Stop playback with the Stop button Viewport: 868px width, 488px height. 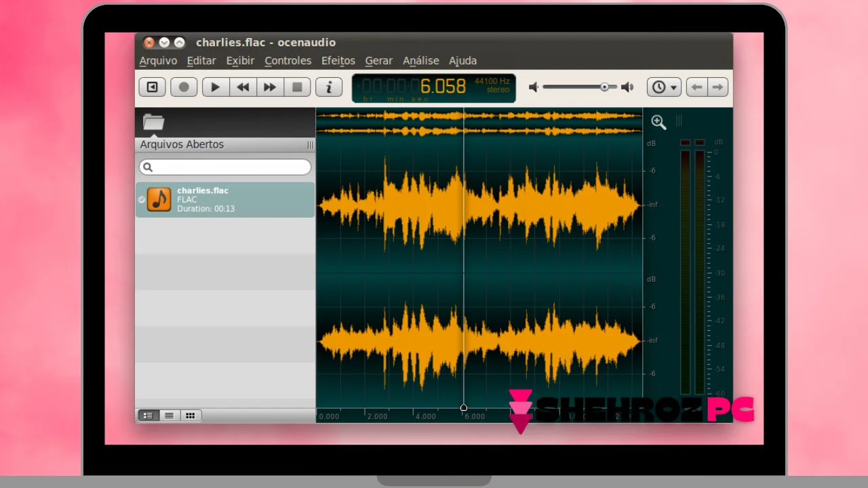297,87
